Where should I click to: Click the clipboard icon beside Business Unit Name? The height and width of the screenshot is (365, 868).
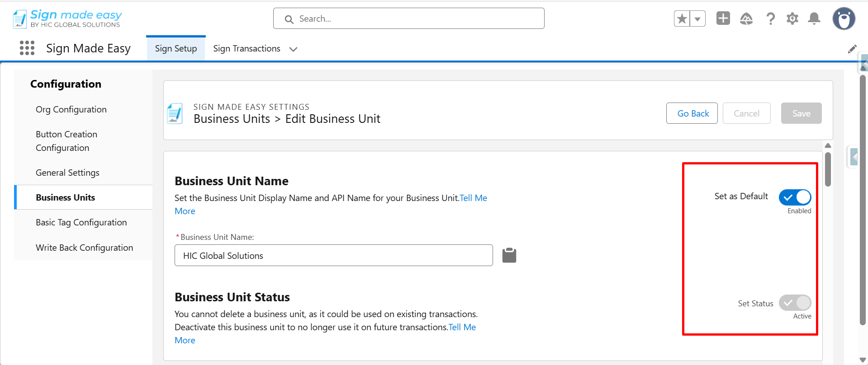click(x=509, y=255)
